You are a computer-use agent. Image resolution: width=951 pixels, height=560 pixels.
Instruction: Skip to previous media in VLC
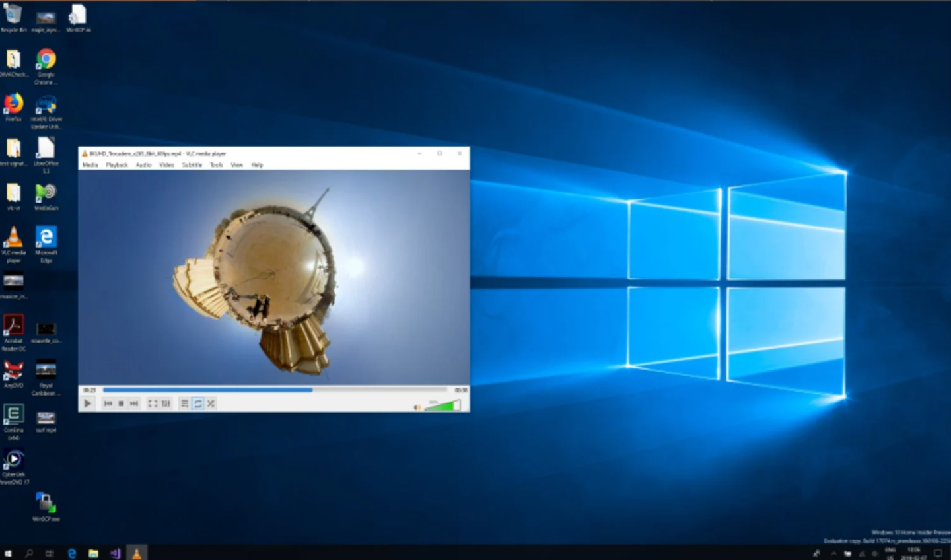[108, 403]
